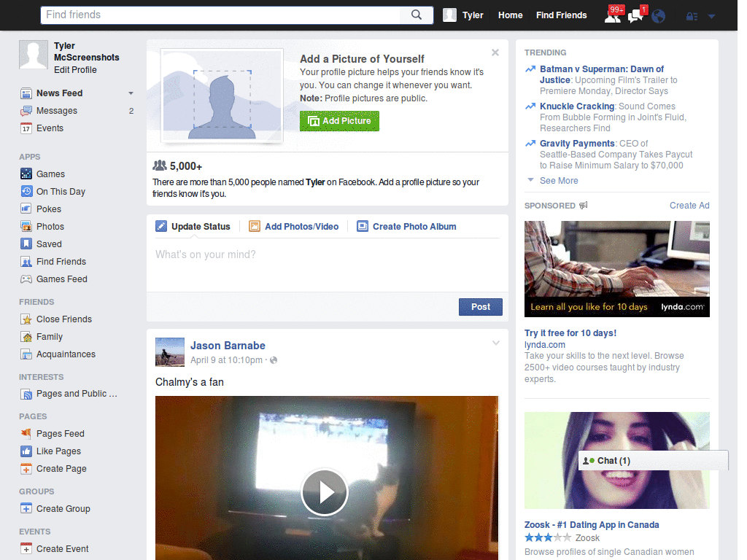Open privacy shortcuts lock icon
747x560 pixels.
(x=692, y=17)
